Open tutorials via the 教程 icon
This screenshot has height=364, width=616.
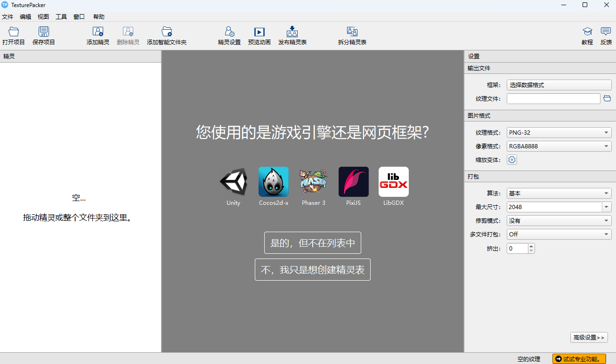point(587,35)
